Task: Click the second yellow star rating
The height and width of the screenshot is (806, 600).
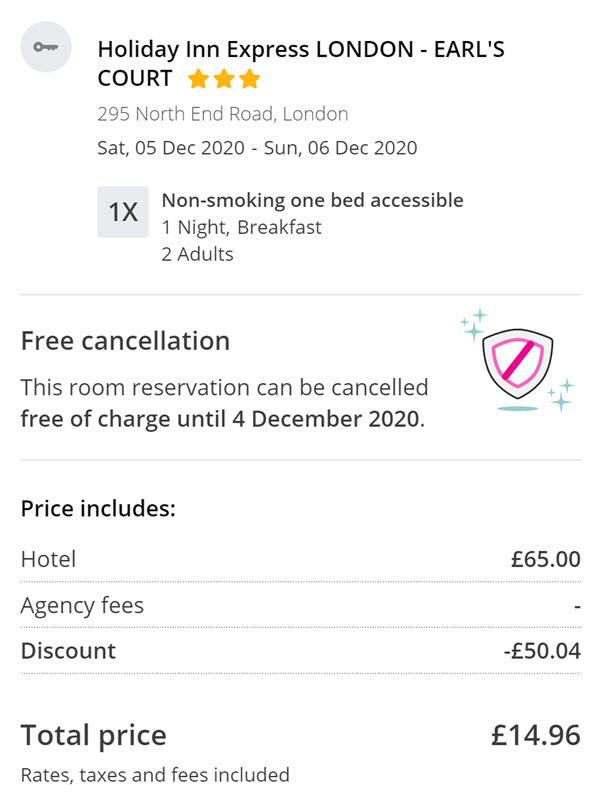Action: point(224,79)
